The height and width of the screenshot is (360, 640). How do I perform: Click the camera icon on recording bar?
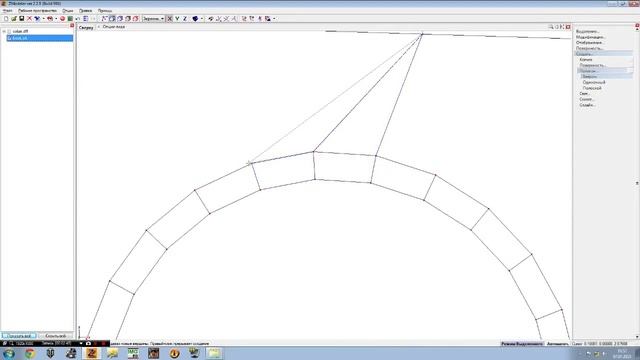(x=88, y=344)
